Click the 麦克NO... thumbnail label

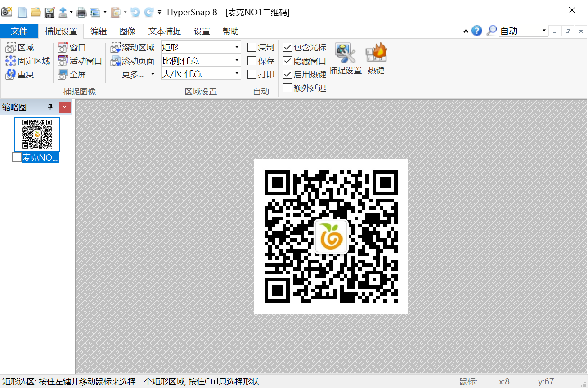coord(40,157)
